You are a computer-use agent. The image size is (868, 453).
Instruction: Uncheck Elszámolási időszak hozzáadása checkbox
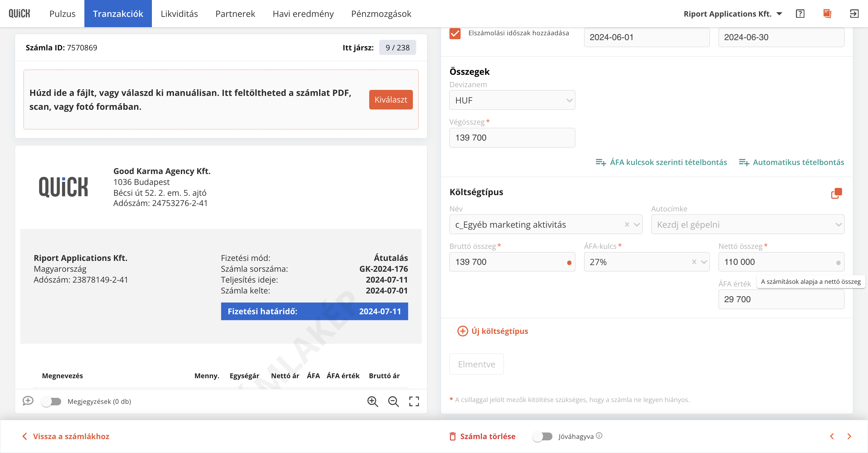[x=455, y=33]
